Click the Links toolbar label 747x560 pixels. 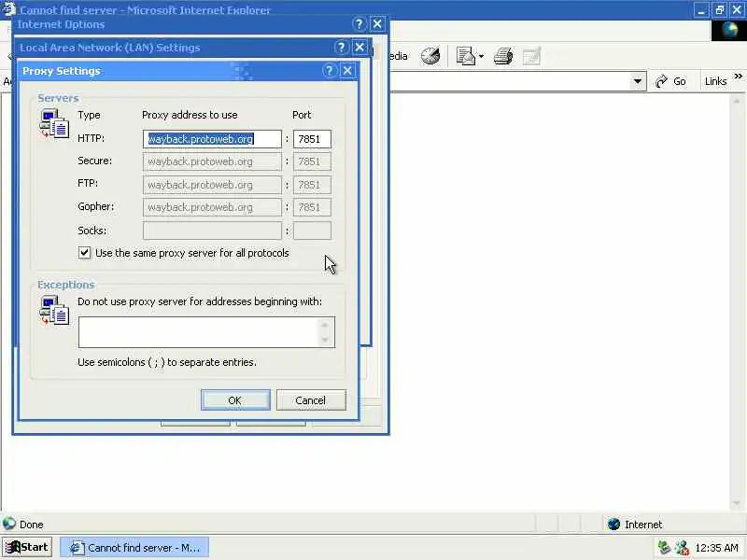pos(715,81)
